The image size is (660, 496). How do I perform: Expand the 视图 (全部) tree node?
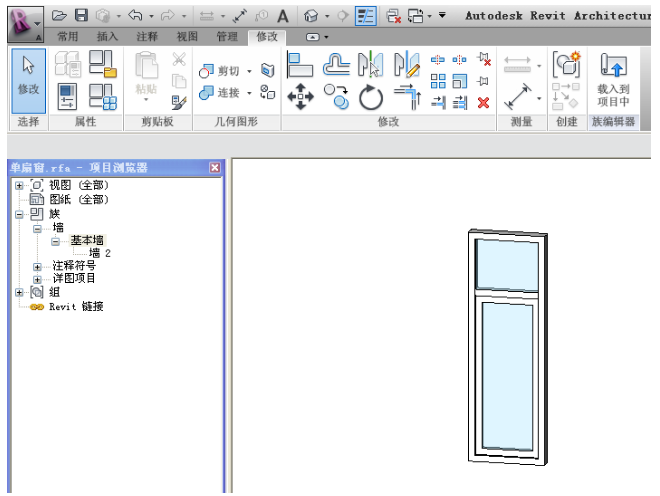click(x=19, y=185)
